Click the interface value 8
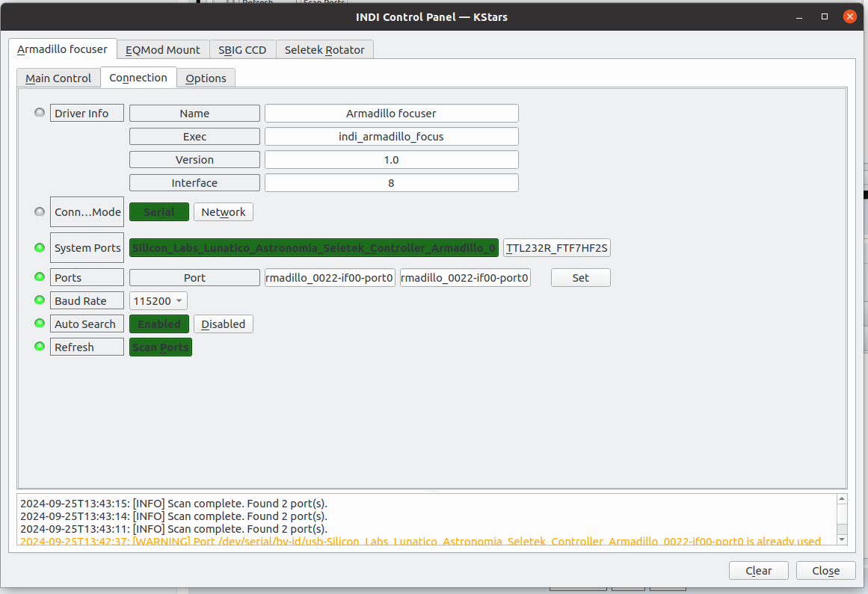 pyautogui.click(x=391, y=183)
